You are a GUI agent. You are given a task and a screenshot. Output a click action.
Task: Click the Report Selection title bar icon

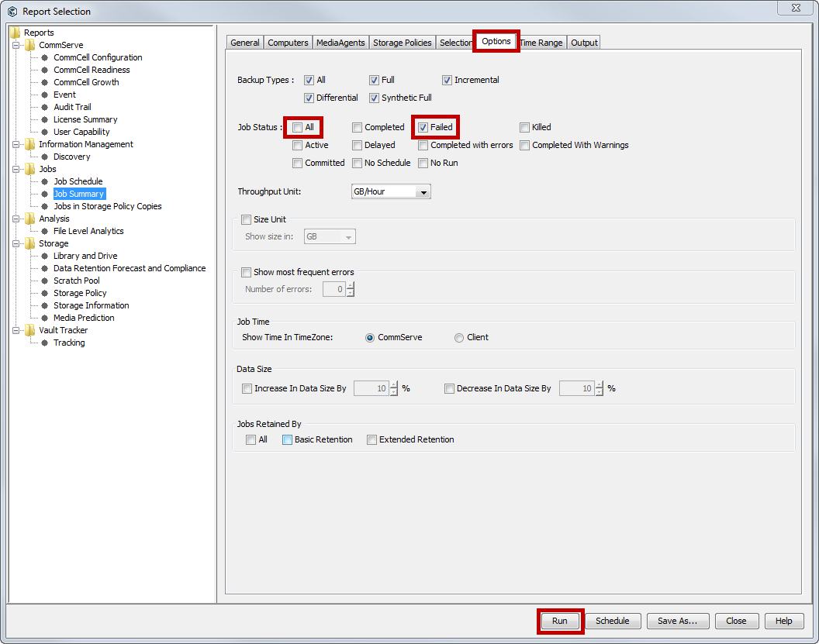coord(12,12)
